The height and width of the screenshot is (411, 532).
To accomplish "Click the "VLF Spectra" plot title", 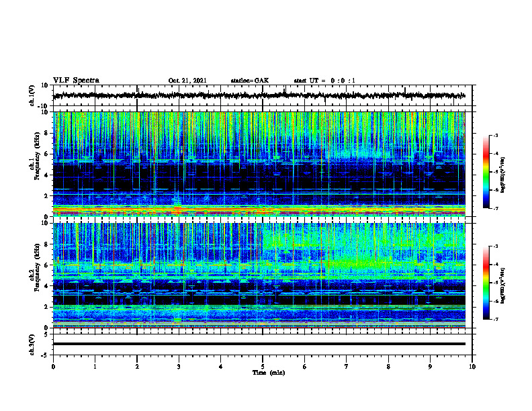I will (x=76, y=81).
